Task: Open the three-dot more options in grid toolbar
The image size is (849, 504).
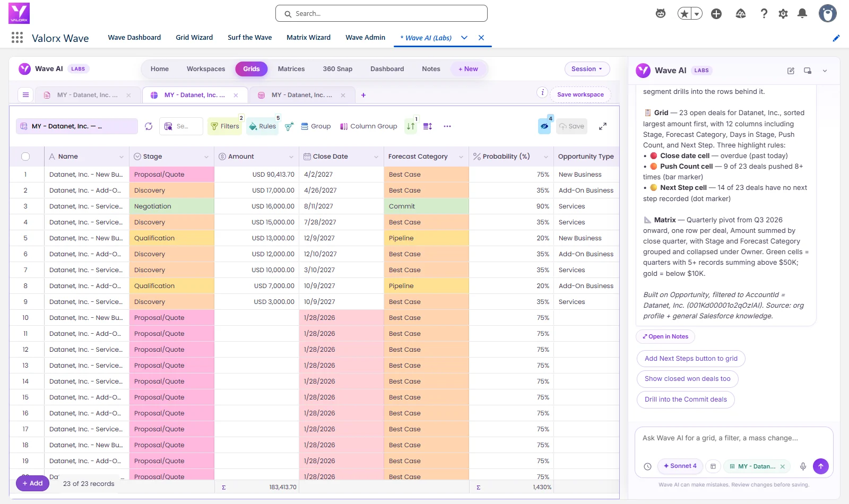Action: pyautogui.click(x=447, y=126)
